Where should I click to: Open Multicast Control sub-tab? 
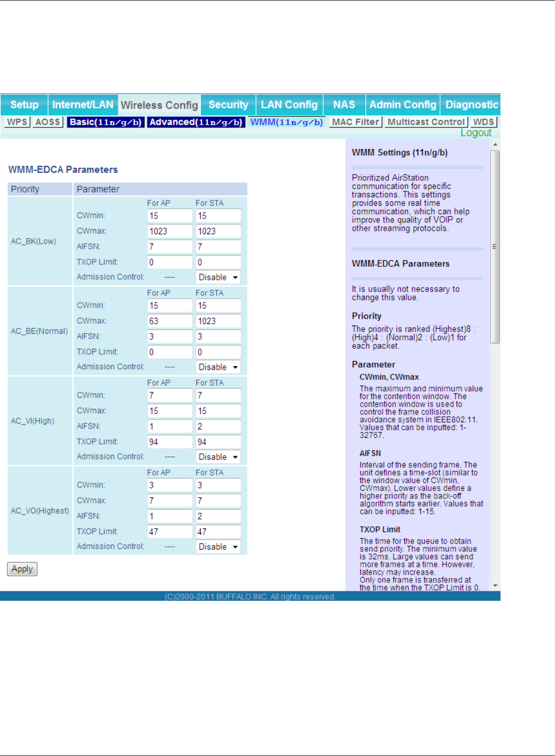pyautogui.click(x=426, y=122)
